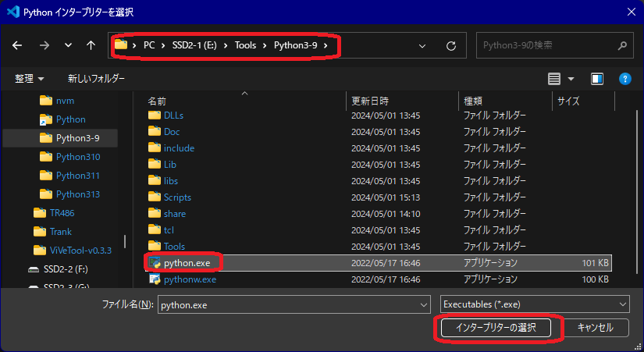This screenshot has height=352, width=644.
Task: Expand the chevron after Python3-9 in the breadcrumb
Action: [326, 45]
